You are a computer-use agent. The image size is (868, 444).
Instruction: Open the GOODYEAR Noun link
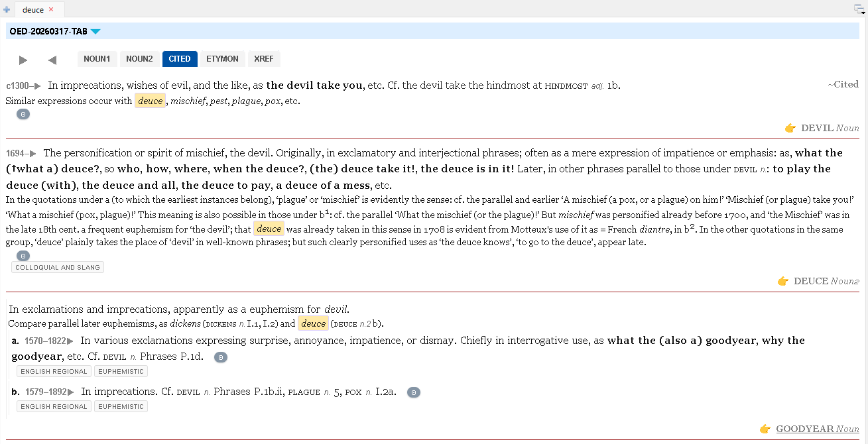818,429
